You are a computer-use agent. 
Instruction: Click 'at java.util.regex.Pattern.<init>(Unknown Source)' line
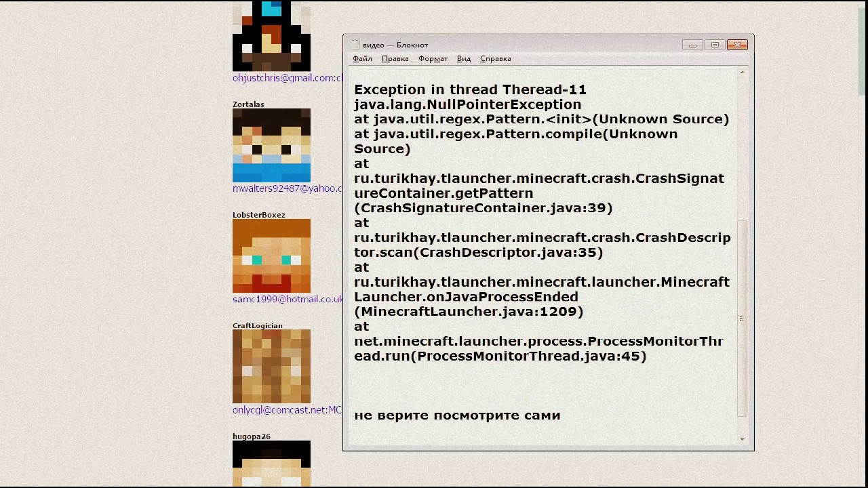click(542, 119)
